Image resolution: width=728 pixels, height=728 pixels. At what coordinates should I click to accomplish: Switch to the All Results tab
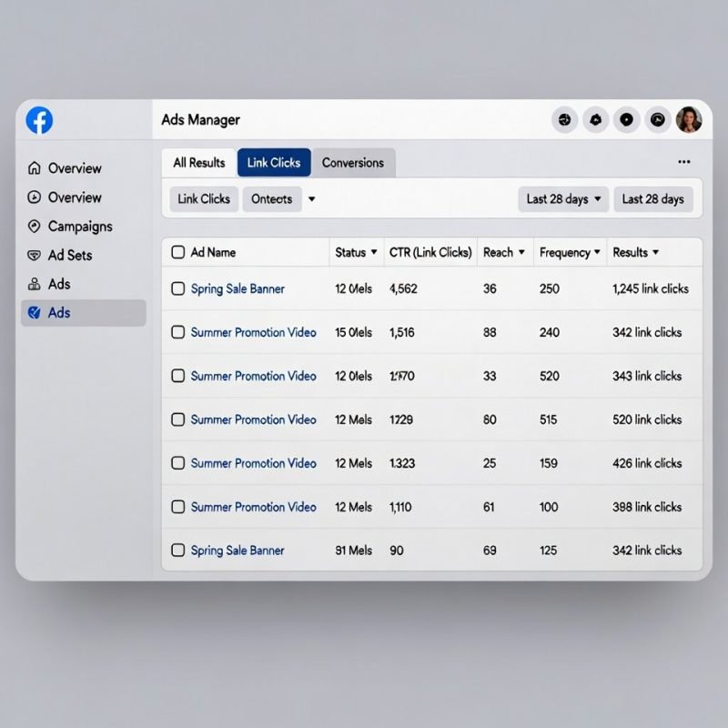point(198,163)
